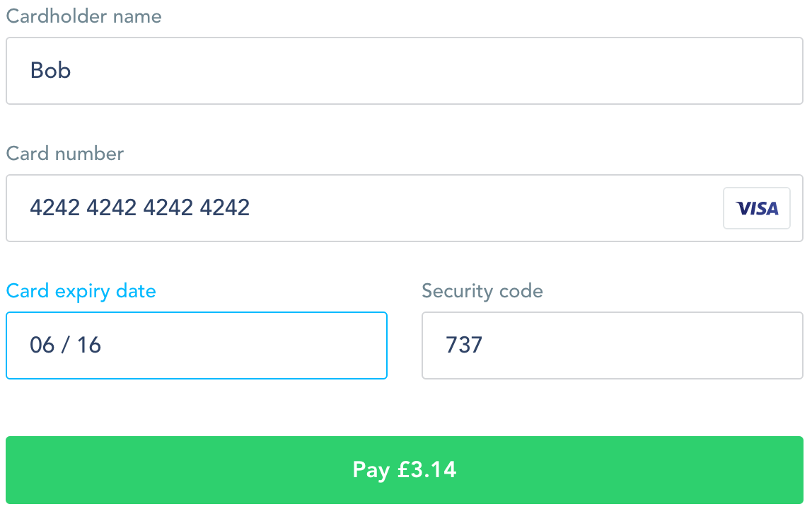Click the security code value 737
This screenshot has height=514, width=812.
(x=464, y=345)
